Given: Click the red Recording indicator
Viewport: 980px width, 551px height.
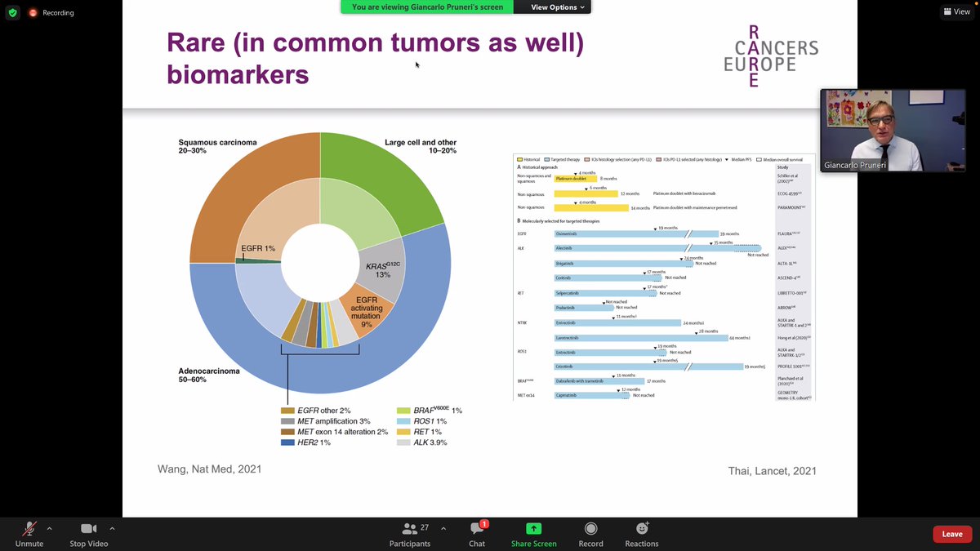Looking at the screenshot, I should [51, 12].
